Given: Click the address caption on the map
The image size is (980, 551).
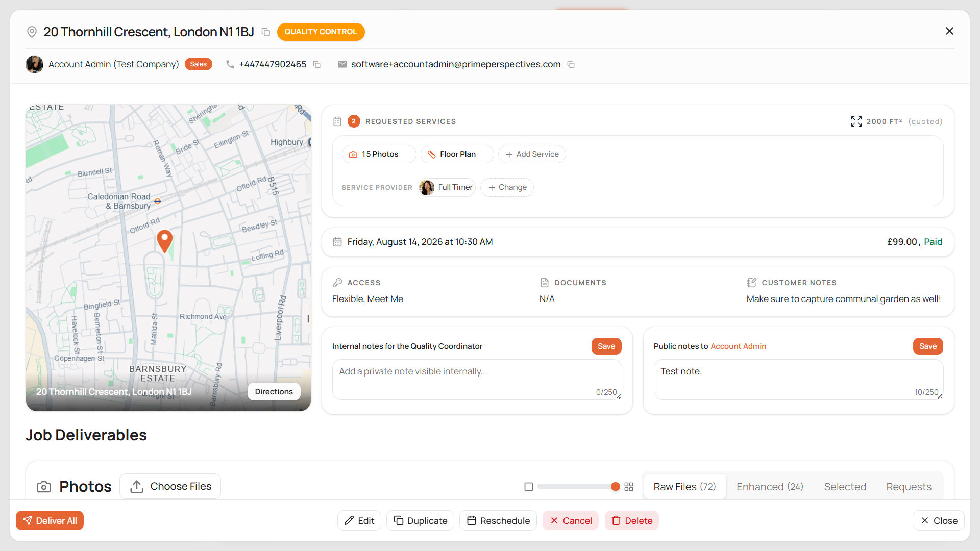Looking at the screenshot, I should coord(114,392).
